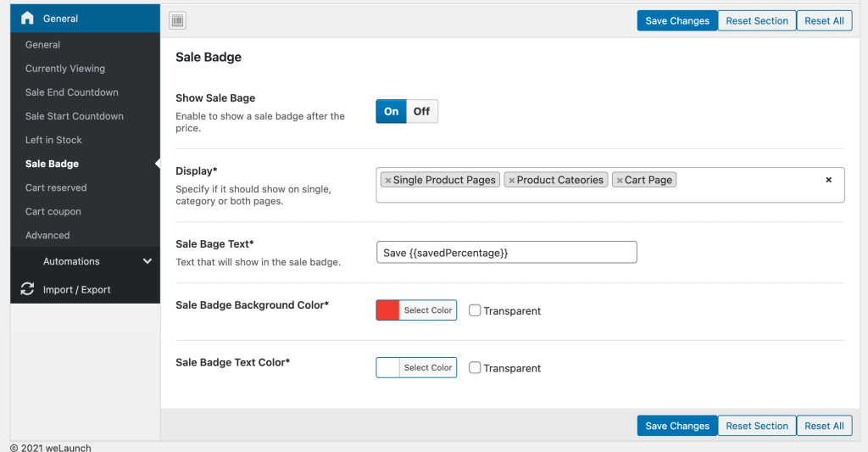Click red background color swatch
The height and width of the screenshot is (452, 868).
[387, 310]
